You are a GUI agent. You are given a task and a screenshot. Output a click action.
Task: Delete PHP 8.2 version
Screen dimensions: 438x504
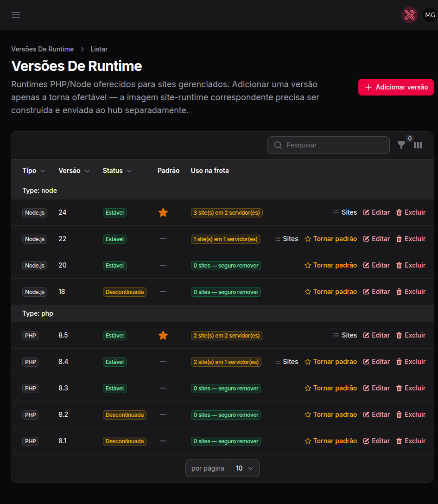(411, 415)
